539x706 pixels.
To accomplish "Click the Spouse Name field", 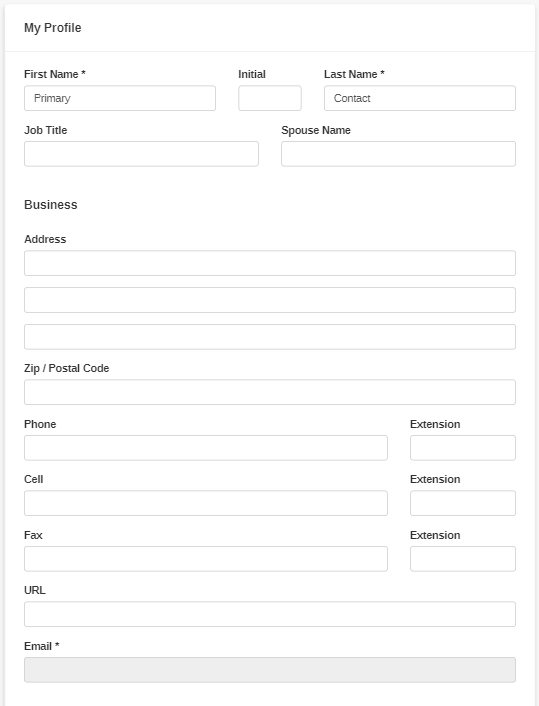I will coord(399,154).
